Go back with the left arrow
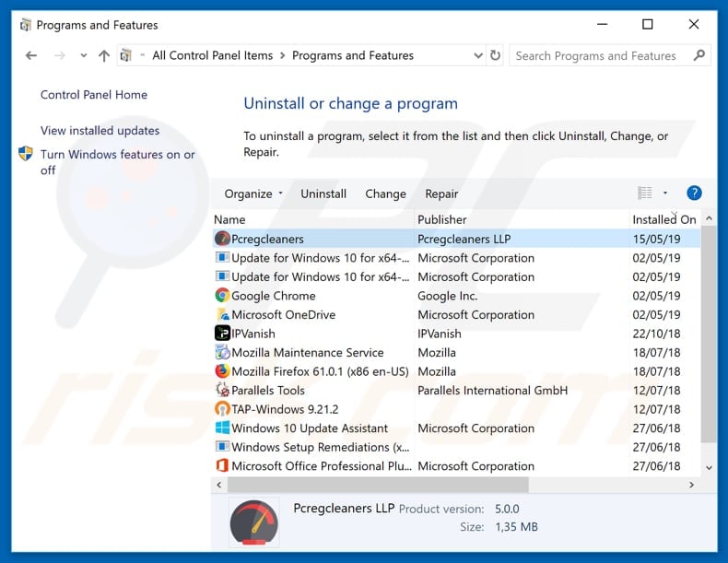The width and height of the screenshot is (728, 563). click(x=31, y=55)
